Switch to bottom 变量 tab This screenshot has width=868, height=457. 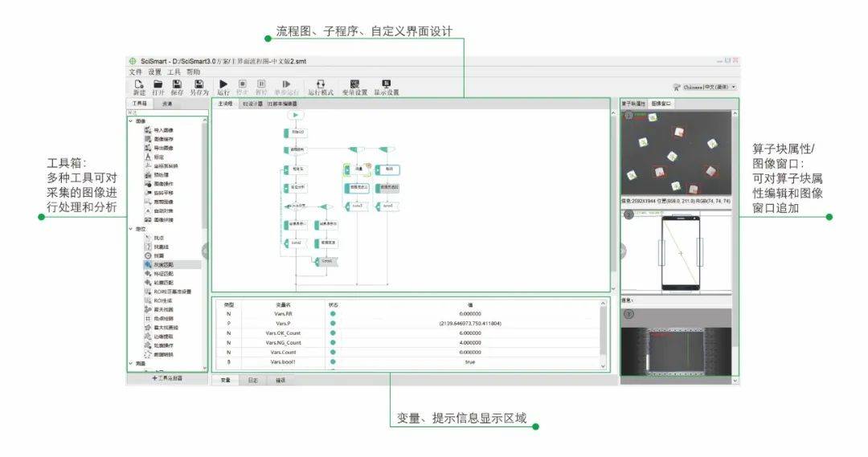[225, 380]
